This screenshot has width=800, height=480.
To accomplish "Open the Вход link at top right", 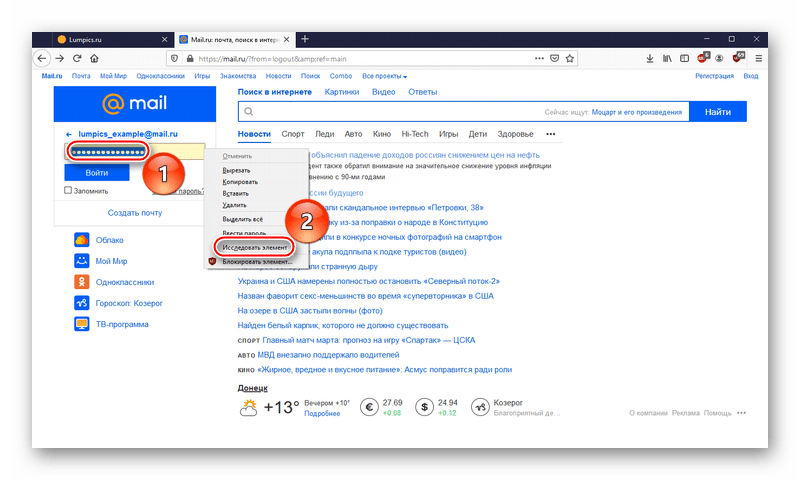I will [x=751, y=76].
